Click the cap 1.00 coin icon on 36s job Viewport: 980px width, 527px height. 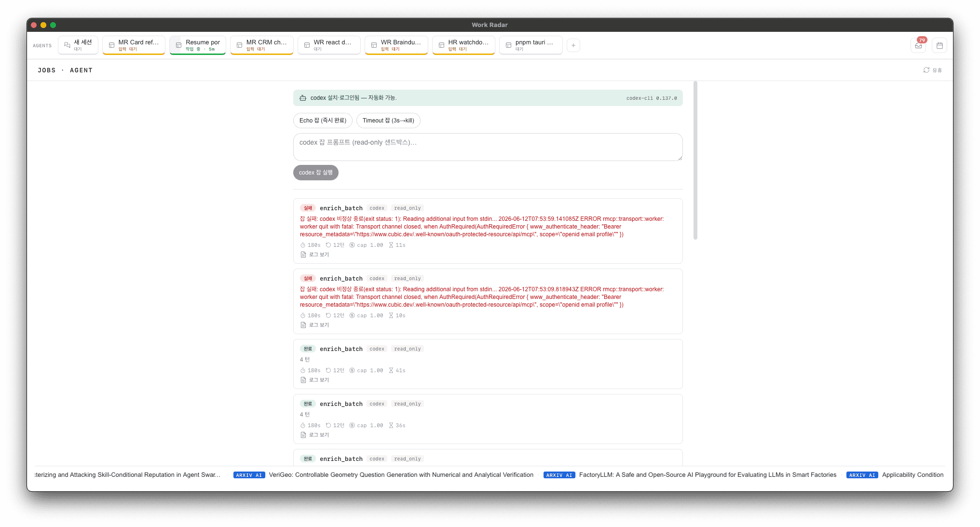pyautogui.click(x=352, y=426)
